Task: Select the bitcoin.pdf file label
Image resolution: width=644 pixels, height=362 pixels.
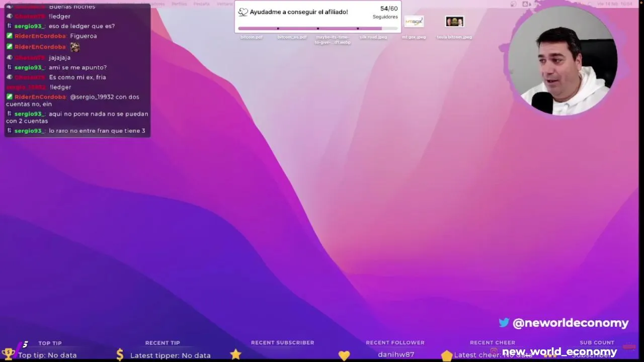Action: (252, 37)
